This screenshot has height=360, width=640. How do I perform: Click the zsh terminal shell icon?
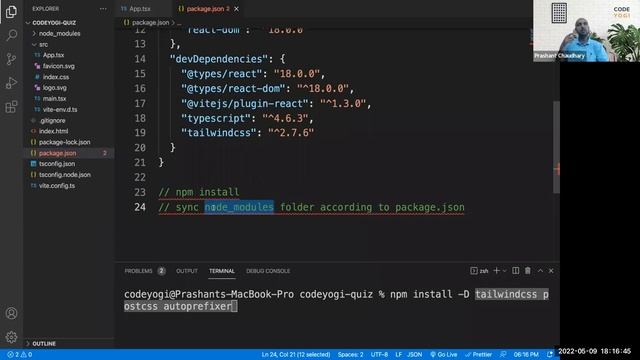click(x=479, y=271)
